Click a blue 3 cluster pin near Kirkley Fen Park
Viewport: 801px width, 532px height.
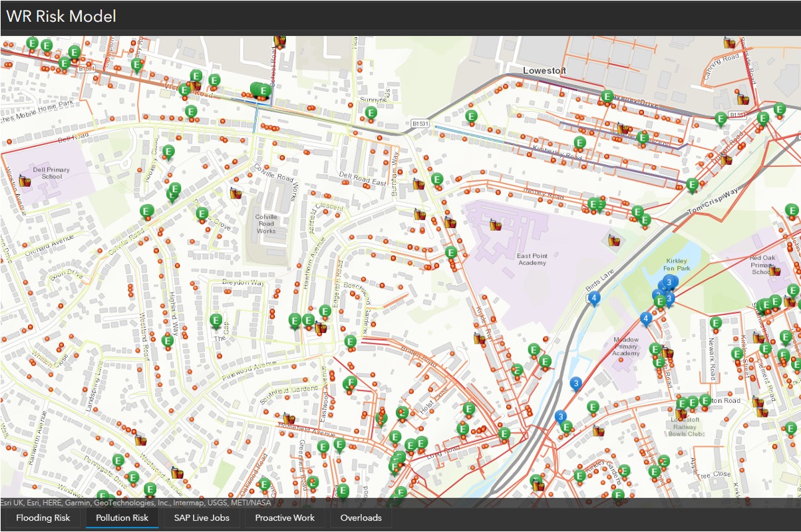(667, 283)
